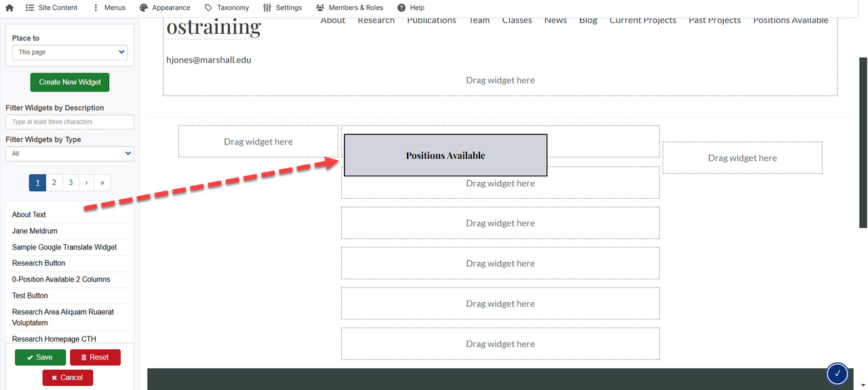This screenshot has height=390, width=868.
Task: Open Members & Roles menu
Action: pyautogui.click(x=349, y=7)
